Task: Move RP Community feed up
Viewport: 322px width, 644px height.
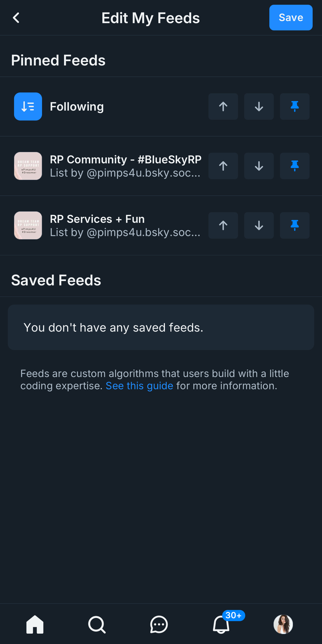Action: point(223,166)
